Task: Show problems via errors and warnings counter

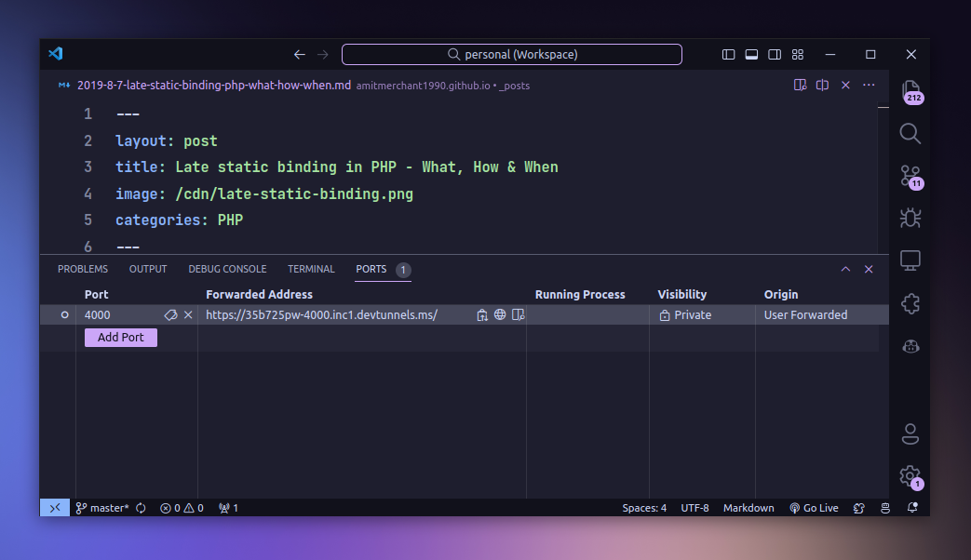Action: pos(182,508)
